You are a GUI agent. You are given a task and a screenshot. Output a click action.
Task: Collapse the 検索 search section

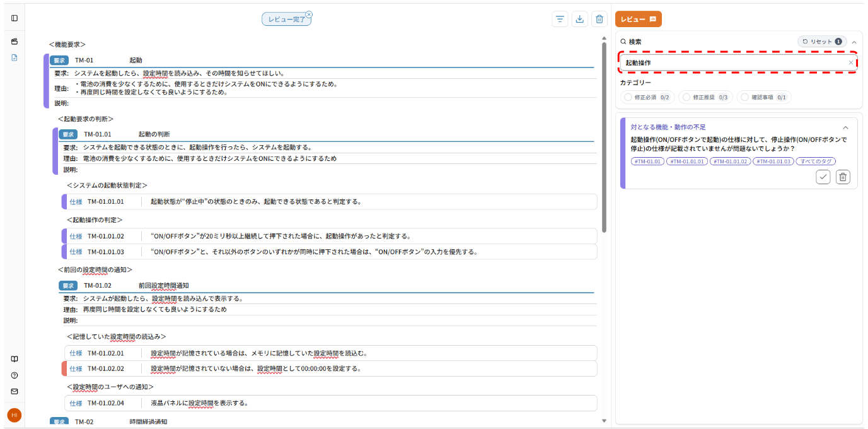click(854, 41)
